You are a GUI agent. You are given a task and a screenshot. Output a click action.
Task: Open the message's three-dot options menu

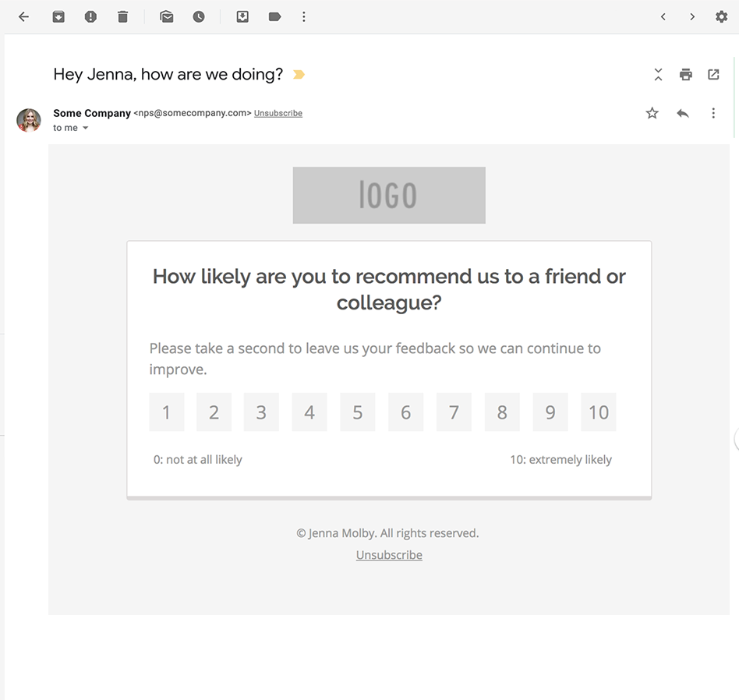click(x=712, y=114)
